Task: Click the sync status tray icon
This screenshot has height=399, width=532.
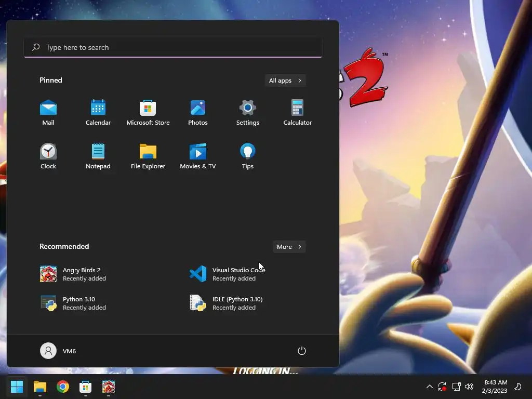Action: [x=442, y=387]
